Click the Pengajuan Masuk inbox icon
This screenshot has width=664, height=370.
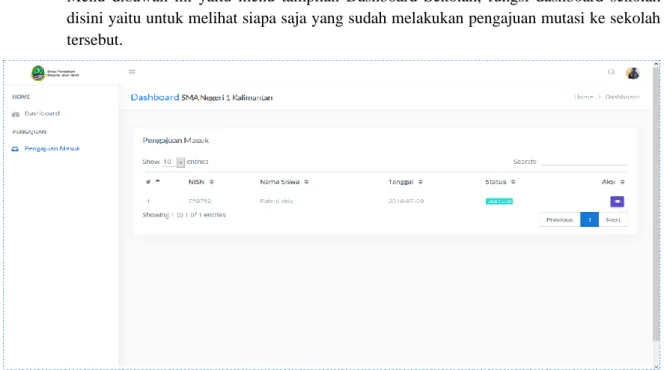click(x=15, y=149)
